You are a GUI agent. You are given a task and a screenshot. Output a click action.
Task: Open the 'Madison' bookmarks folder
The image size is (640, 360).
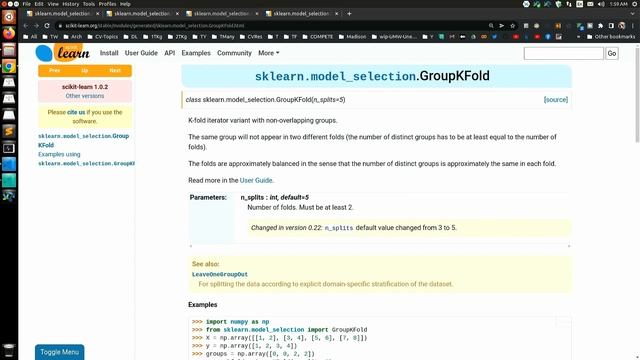click(x=352, y=37)
